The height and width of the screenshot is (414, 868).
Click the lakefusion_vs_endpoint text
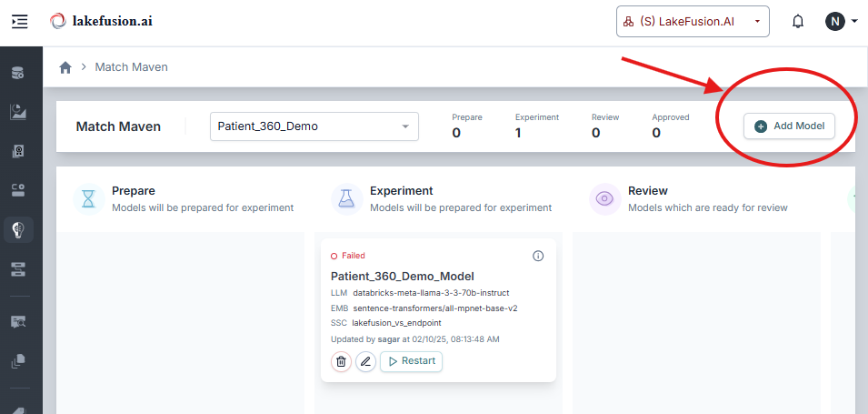(x=396, y=322)
